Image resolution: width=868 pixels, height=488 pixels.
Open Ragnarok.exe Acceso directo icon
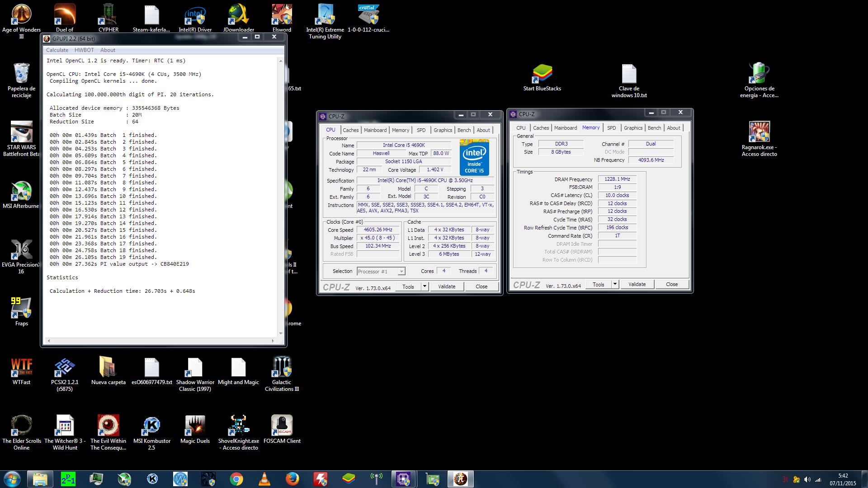tap(759, 139)
